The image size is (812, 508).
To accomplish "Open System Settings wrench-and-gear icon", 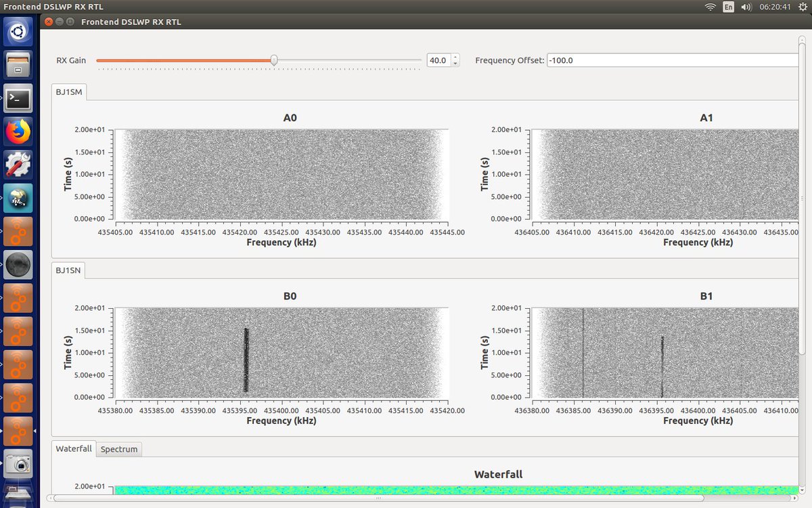I will point(18,165).
